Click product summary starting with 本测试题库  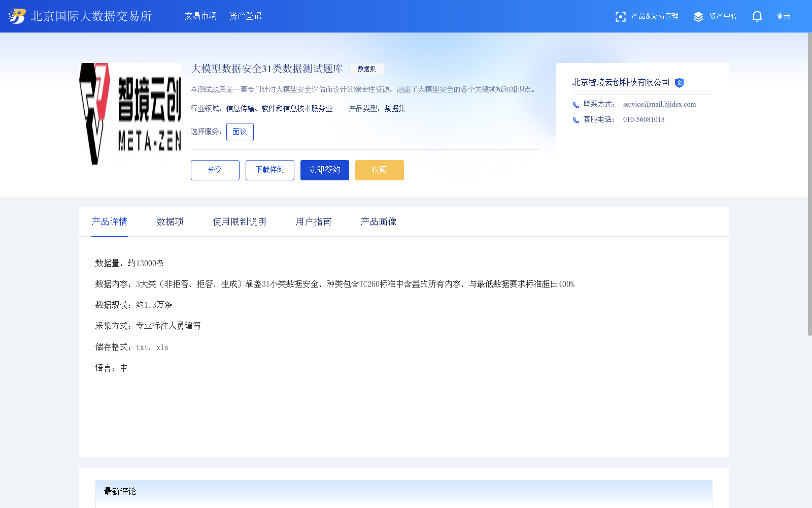coord(364,89)
